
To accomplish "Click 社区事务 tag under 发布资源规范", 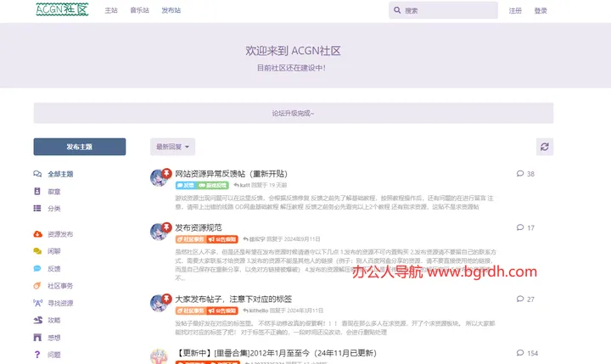I will 191,239.
